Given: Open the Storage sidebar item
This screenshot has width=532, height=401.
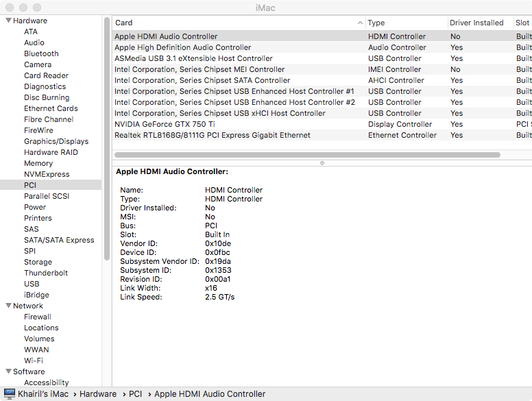Looking at the screenshot, I should [38, 262].
